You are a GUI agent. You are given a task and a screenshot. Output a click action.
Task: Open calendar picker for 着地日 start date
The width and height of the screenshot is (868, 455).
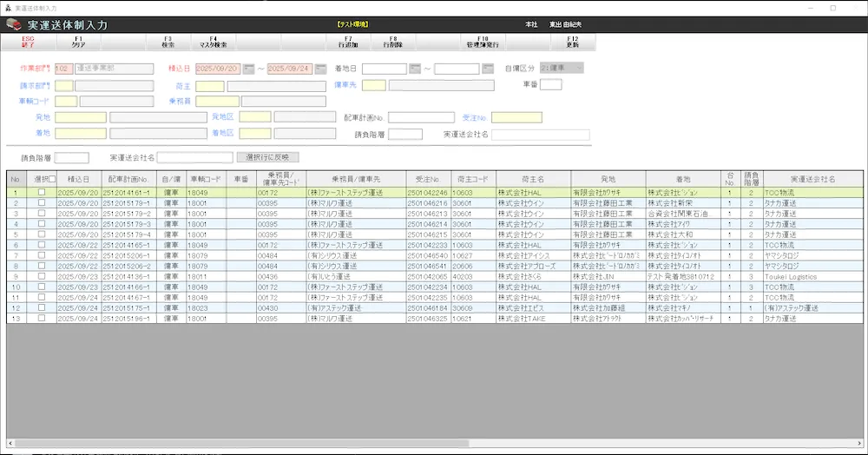(x=415, y=69)
